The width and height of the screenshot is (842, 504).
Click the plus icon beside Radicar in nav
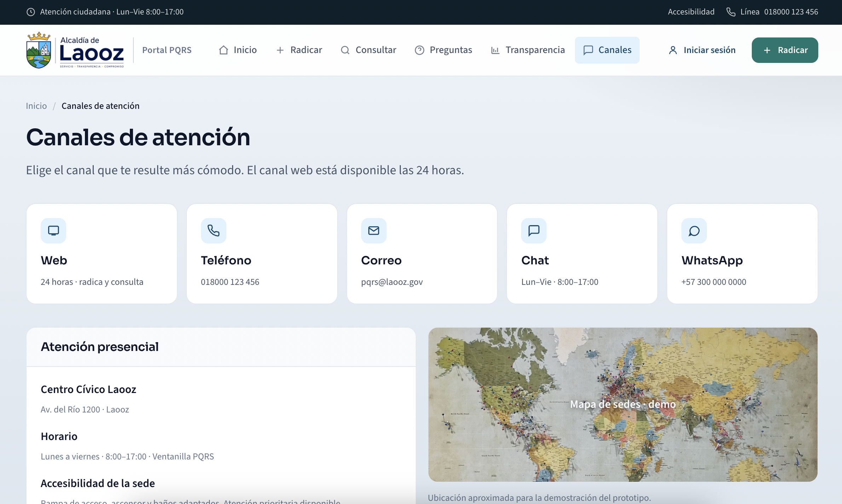click(280, 50)
